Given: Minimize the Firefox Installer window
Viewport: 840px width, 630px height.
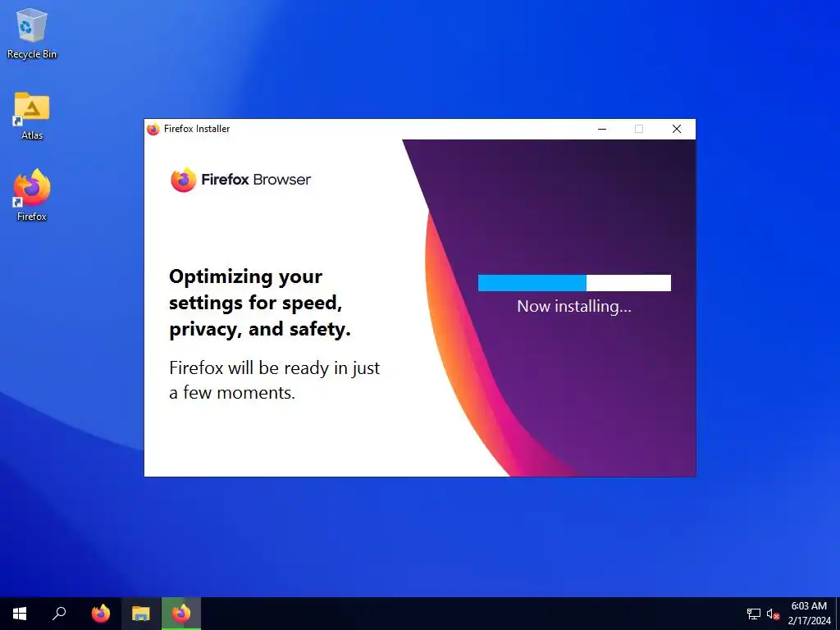Looking at the screenshot, I should click(x=602, y=129).
